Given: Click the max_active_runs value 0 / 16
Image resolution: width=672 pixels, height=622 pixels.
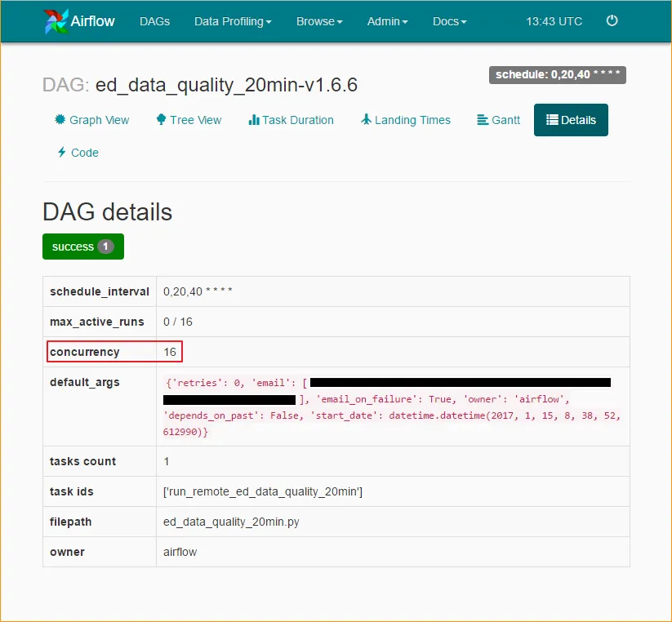Looking at the screenshot, I should point(178,322).
